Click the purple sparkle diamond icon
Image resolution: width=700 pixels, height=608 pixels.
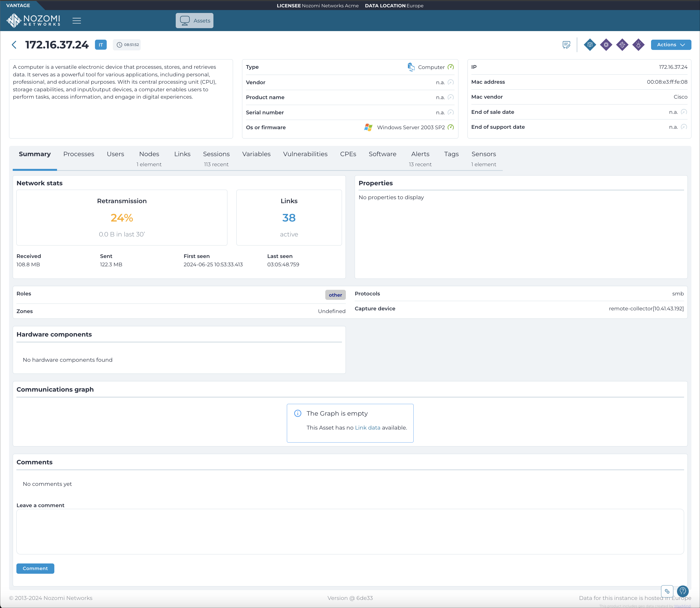tap(639, 45)
